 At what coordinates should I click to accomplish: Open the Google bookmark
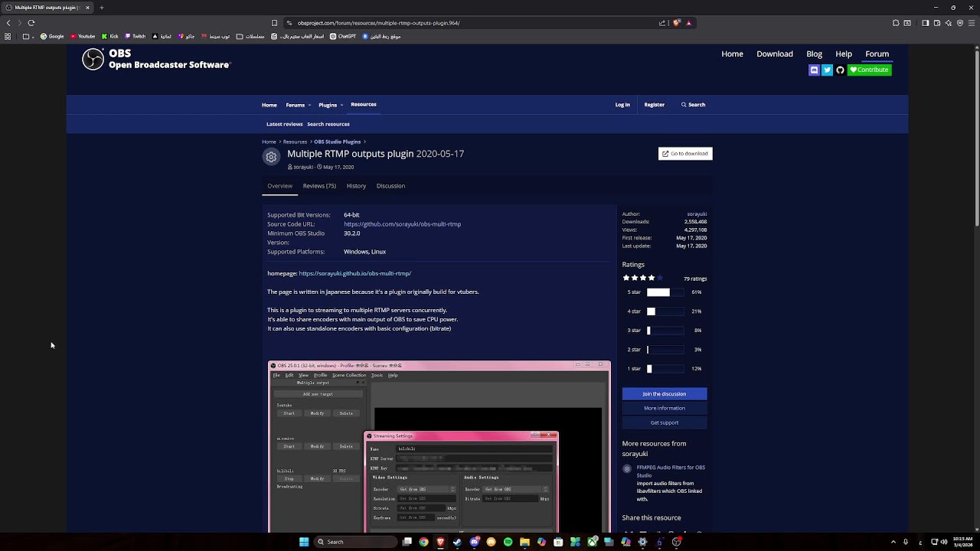pyautogui.click(x=52, y=36)
